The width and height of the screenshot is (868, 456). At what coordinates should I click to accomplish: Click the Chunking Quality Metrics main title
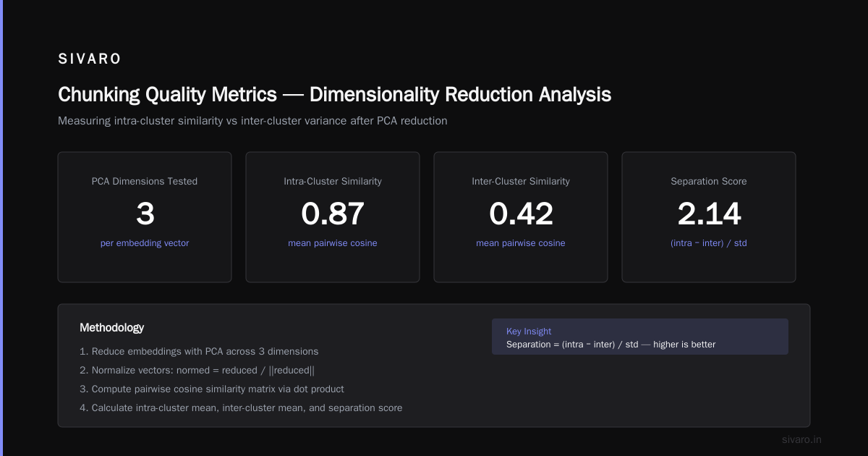pos(334,95)
